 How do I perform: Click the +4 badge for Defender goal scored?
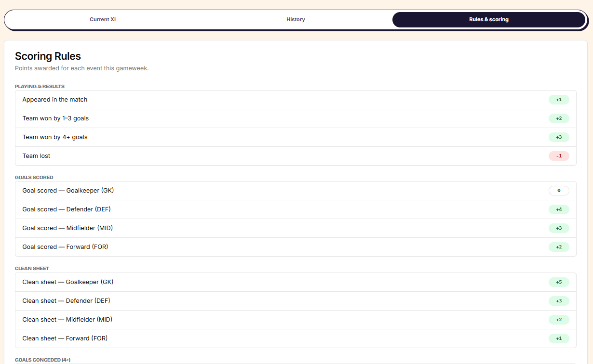pyautogui.click(x=559, y=209)
